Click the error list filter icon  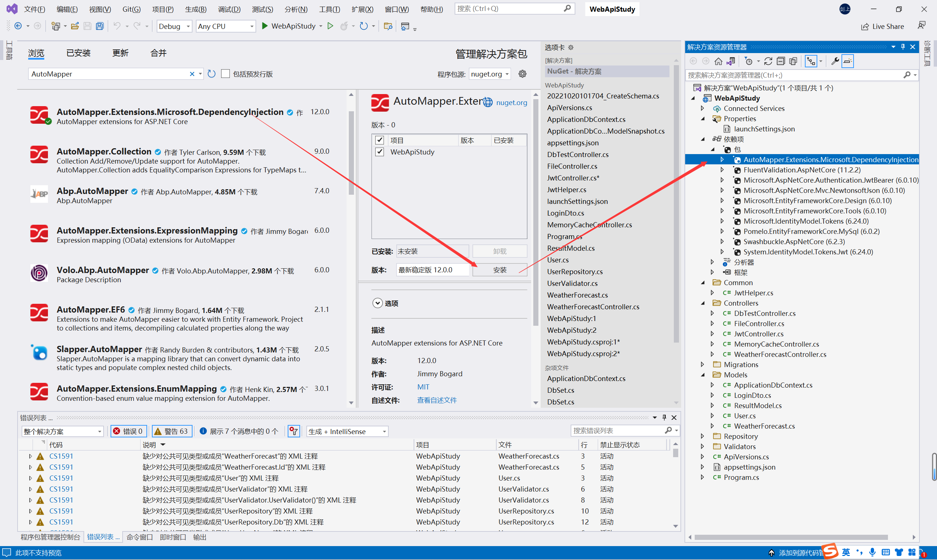pos(294,431)
